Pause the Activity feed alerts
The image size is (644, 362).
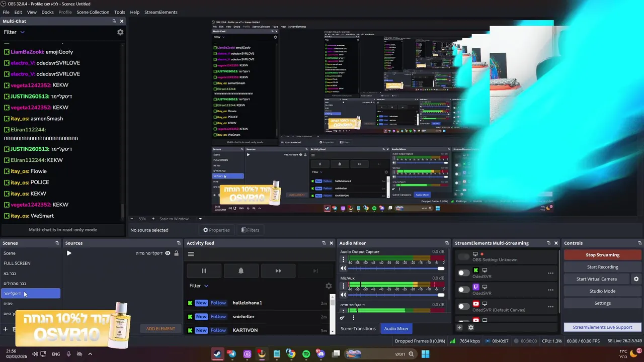(x=204, y=271)
